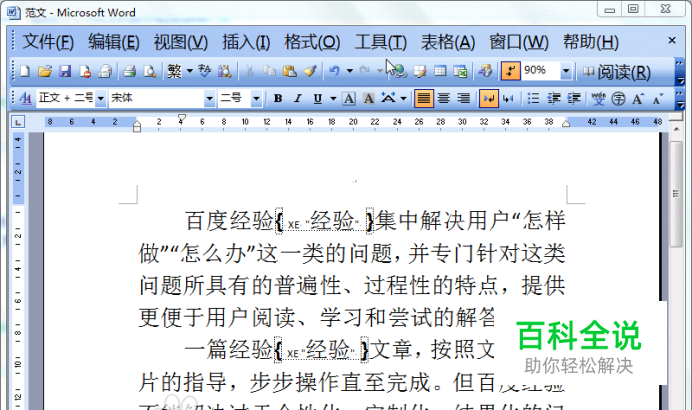Viewport: 692px width, 410px height.
Task: Toggle justify alignment button
Action: tap(424, 98)
